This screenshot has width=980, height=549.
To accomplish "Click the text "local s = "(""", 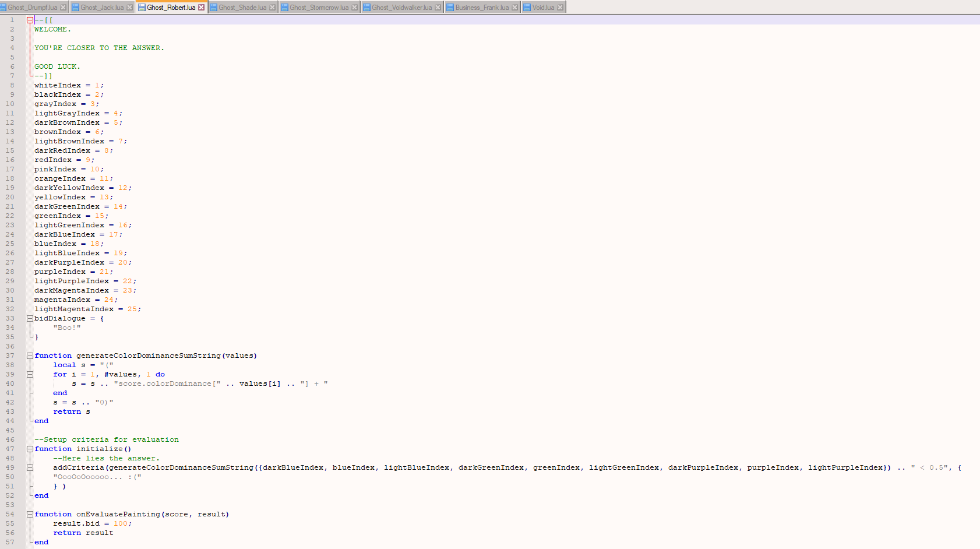I will click(83, 365).
